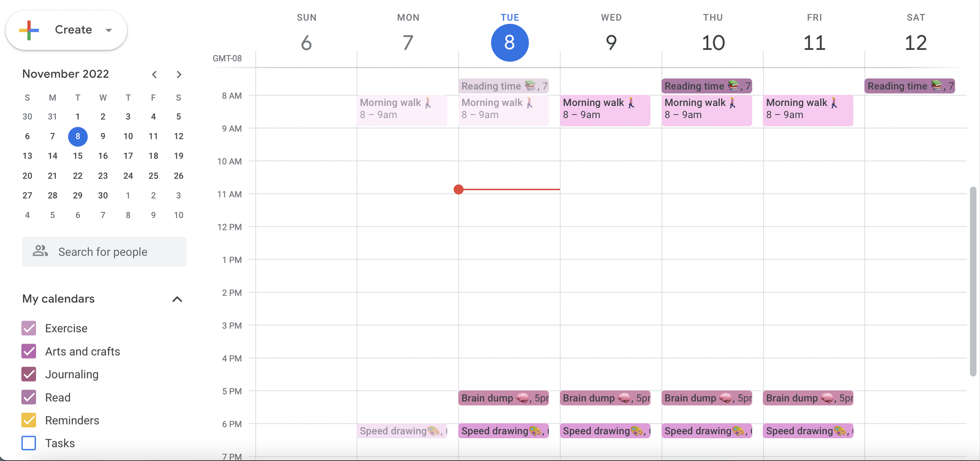This screenshot has width=980, height=461.
Task: Uncheck the Read calendar
Action: click(28, 397)
